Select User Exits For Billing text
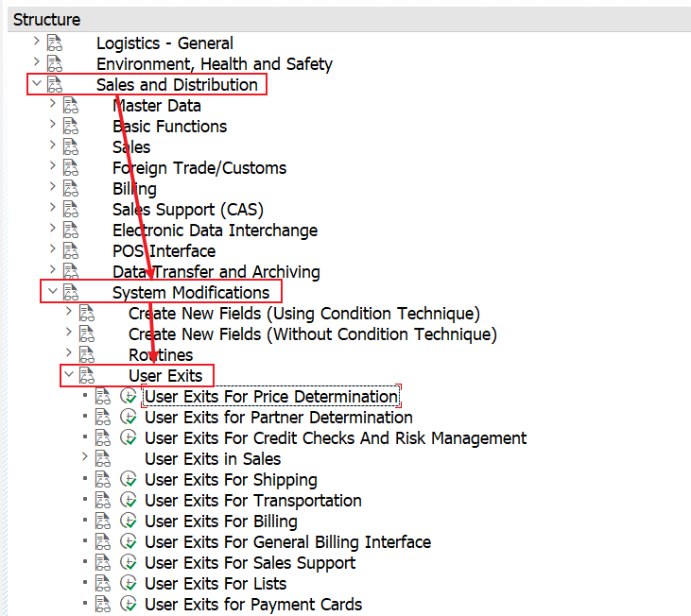This screenshot has height=616, width=691. click(221, 522)
